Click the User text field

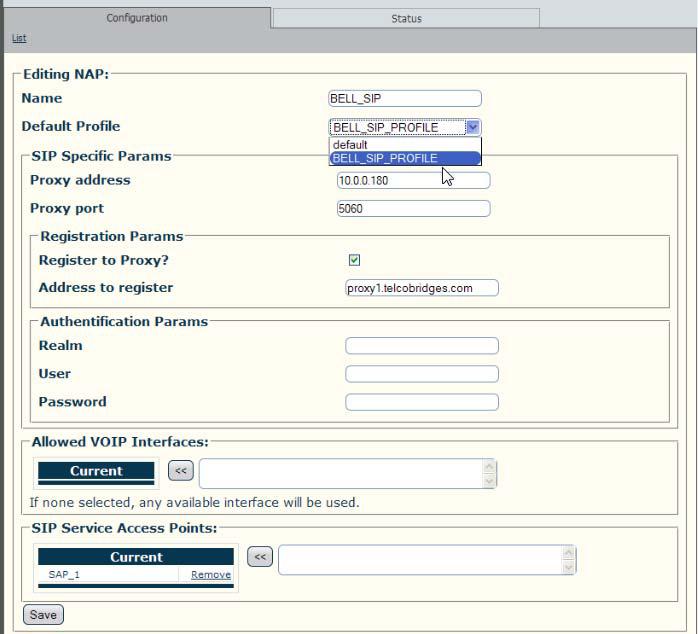(422, 374)
